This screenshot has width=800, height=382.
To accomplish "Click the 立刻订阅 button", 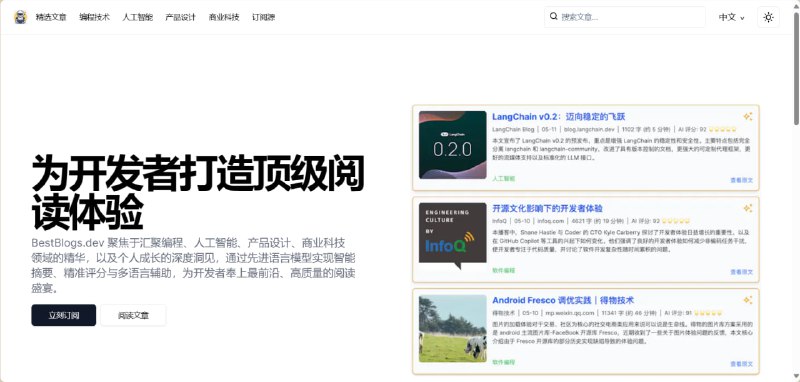I will (x=64, y=315).
